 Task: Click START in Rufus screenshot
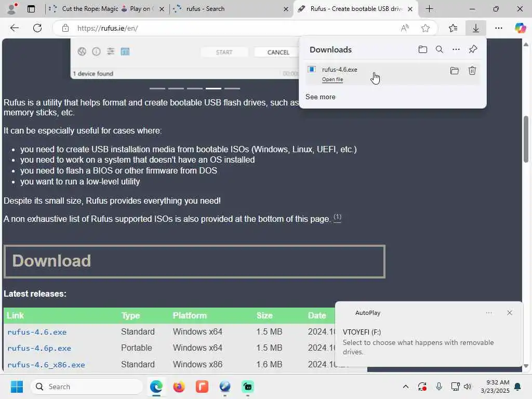(224, 52)
